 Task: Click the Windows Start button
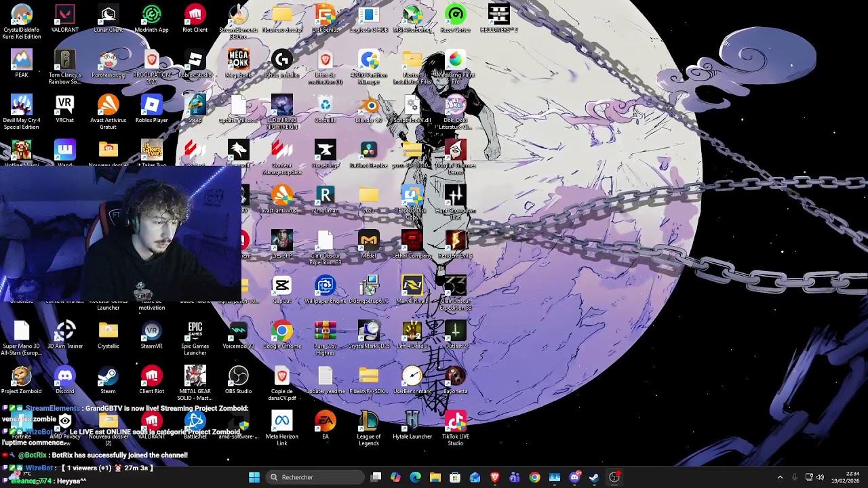click(x=254, y=477)
